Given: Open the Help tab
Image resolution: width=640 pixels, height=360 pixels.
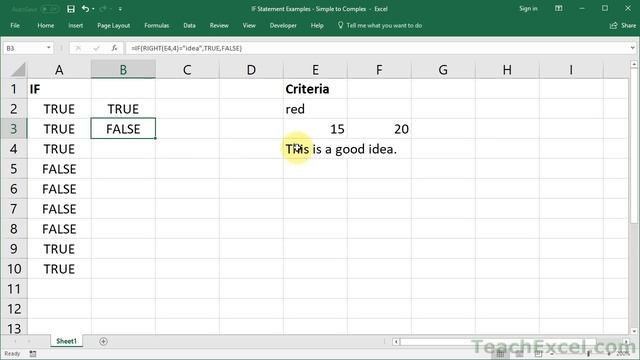Looking at the screenshot, I should point(317,25).
